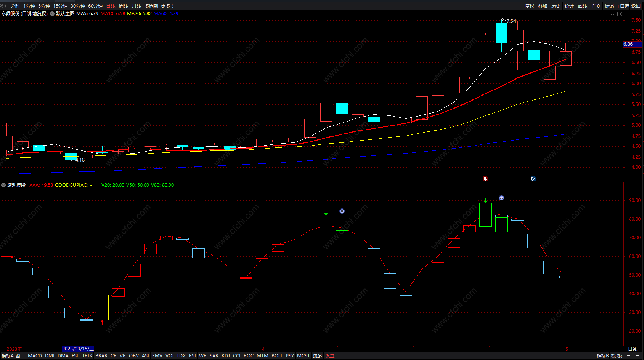
Task: Switch indicator to ASI
Action: 145,356
